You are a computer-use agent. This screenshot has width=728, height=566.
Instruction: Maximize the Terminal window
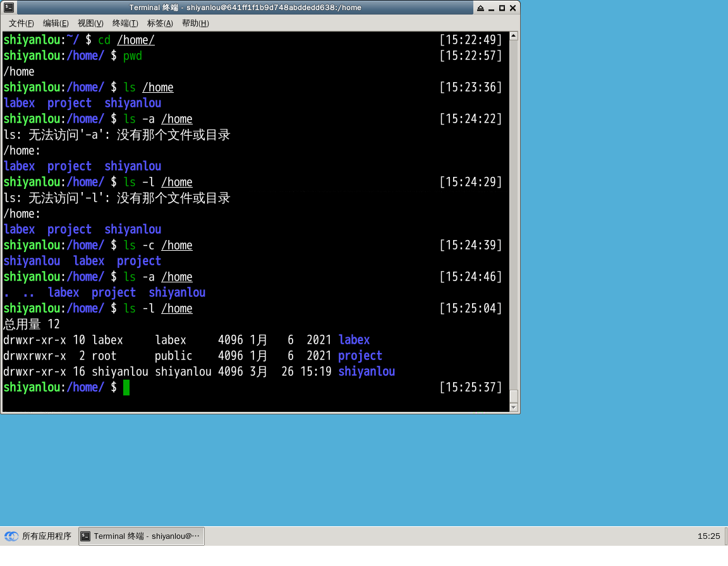[x=502, y=8]
